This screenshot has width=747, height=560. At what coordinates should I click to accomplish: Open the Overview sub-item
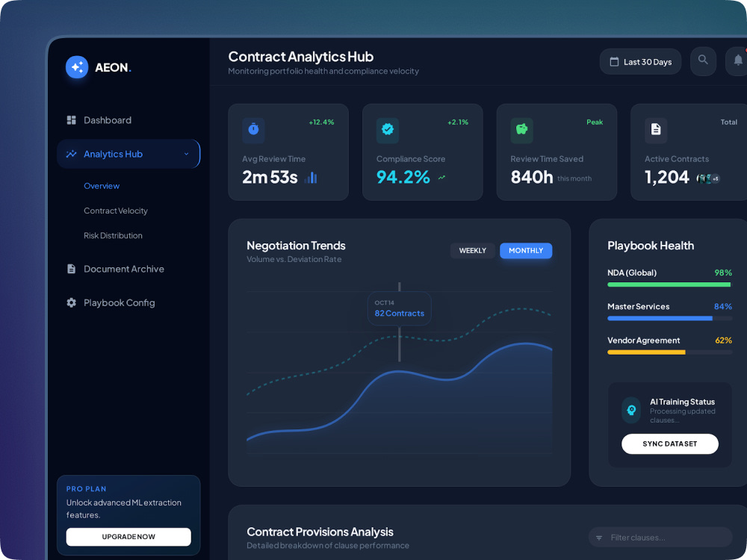click(x=102, y=186)
